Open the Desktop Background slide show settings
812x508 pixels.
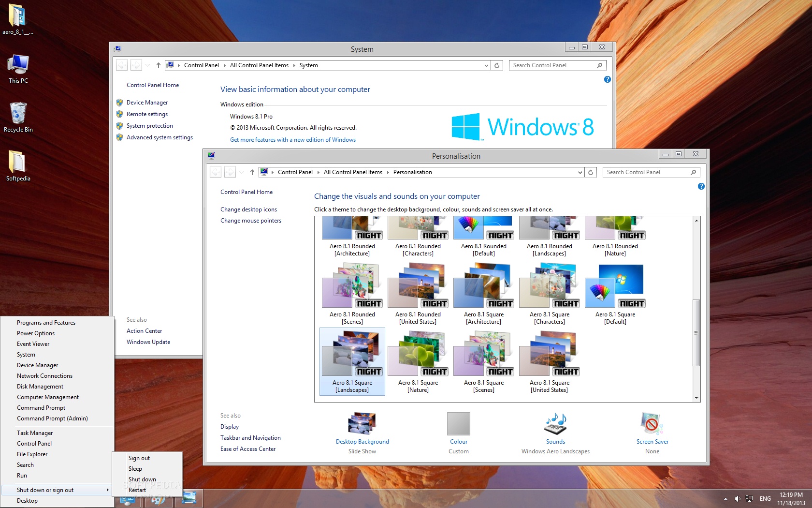(x=362, y=423)
